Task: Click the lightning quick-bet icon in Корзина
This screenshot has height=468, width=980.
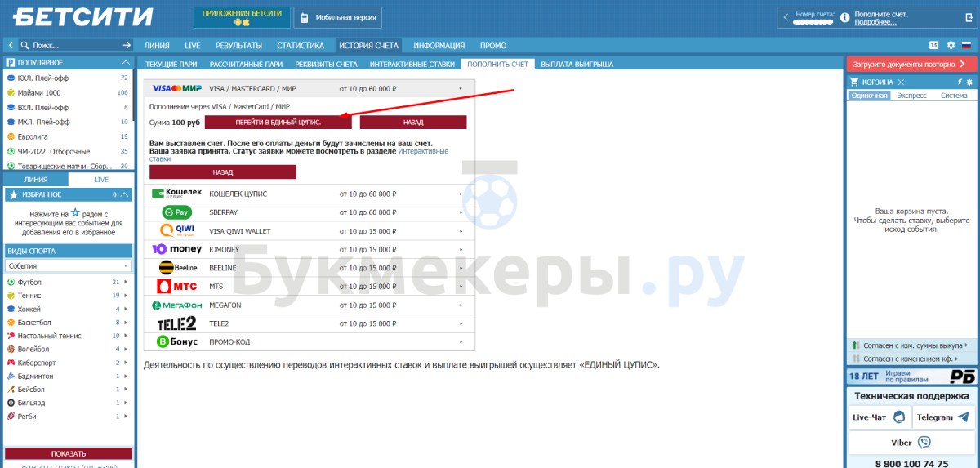Action: pyautogui.click(x=960, y=82)
